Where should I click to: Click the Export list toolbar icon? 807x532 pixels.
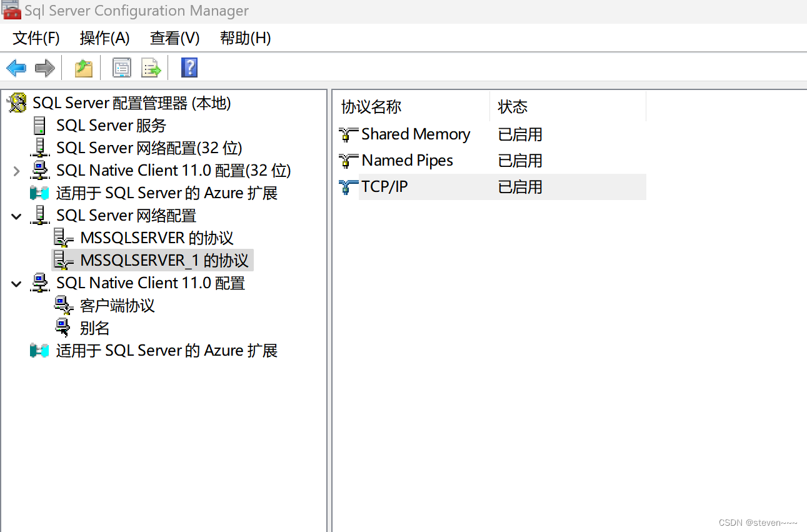point(151,68)
